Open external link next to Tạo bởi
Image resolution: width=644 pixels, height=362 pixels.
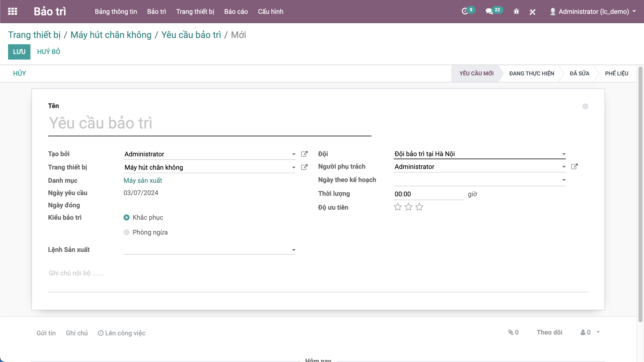pos(304,154)
